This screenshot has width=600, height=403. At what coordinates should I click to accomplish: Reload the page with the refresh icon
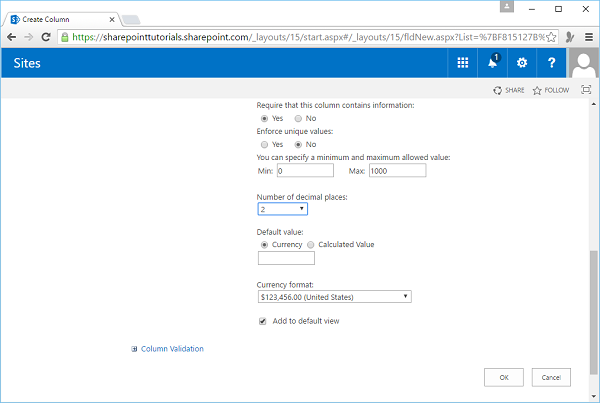click(47, 37)
